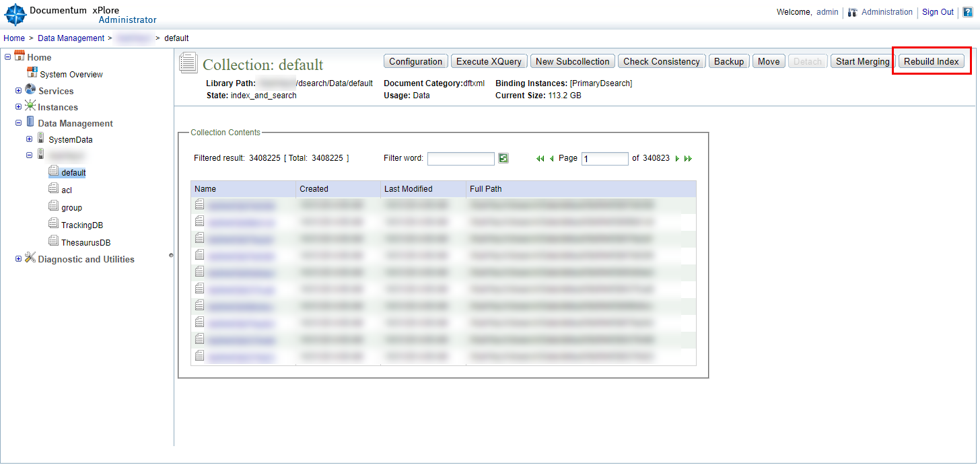Go to first page arrow
Image resolution: width=980 pixels, height=469 pixels.
coord(540,159)
